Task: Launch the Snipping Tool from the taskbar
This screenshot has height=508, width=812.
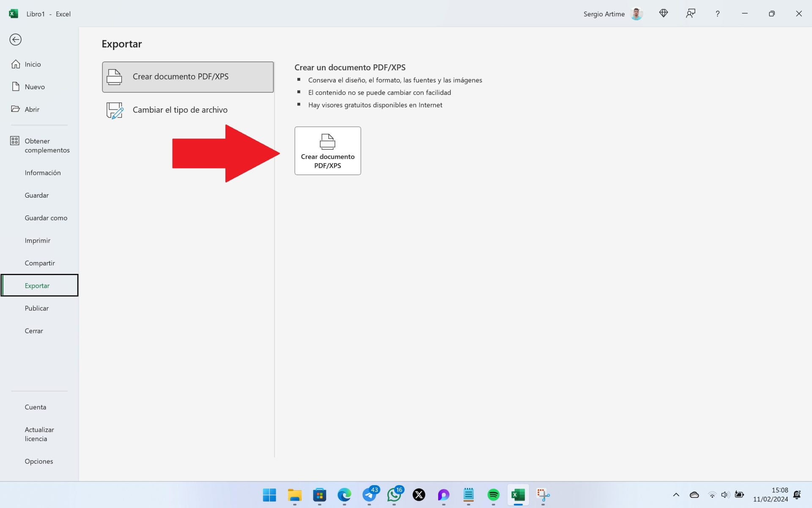Action: (543, 495)
